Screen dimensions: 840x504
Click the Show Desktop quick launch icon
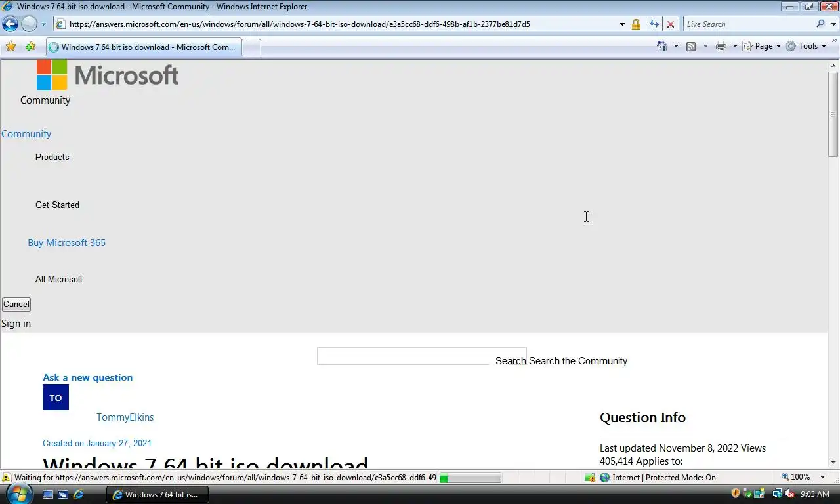[48, 494]
